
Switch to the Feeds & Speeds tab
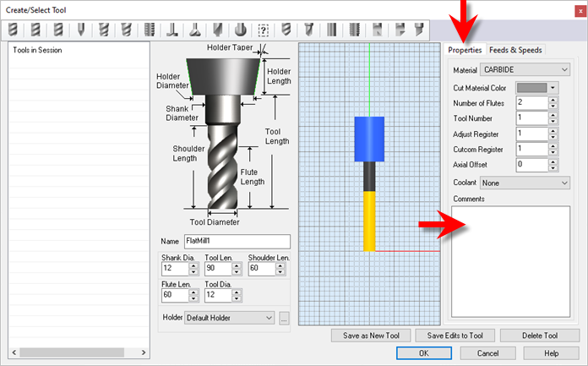click(x=515, y=50)
